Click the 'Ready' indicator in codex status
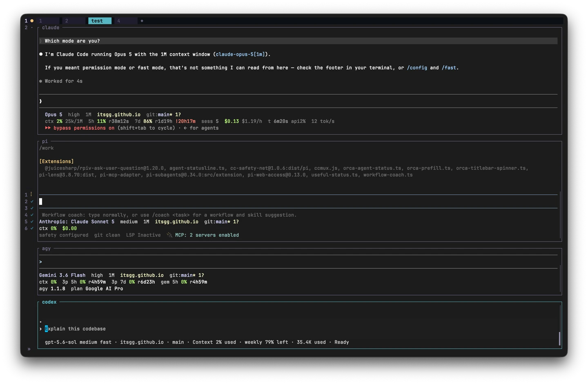This screenshot has height=384, width=588. coord(342,342)
